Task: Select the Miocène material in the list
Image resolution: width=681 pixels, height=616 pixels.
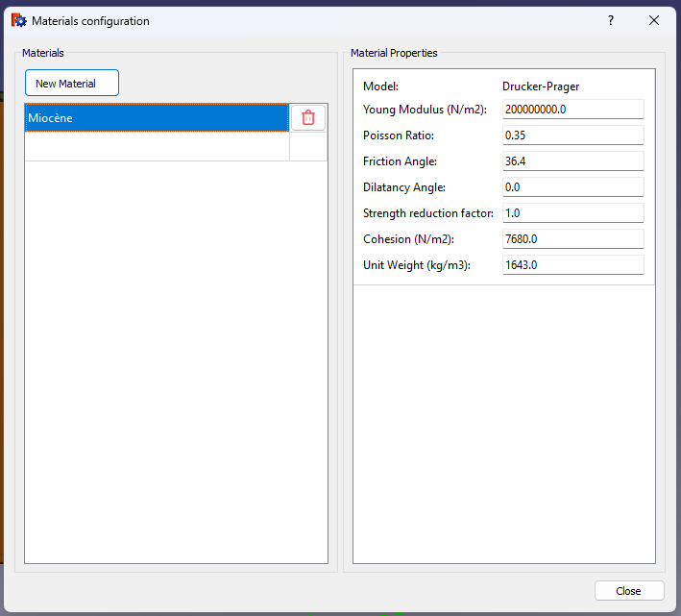Action: coord(157,117)
